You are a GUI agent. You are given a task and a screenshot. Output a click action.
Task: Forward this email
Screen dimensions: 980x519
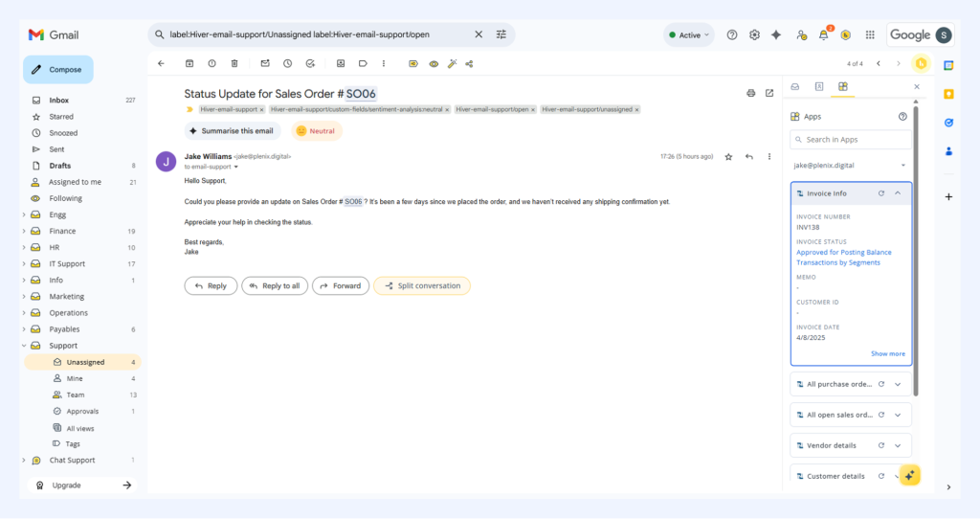341,285
